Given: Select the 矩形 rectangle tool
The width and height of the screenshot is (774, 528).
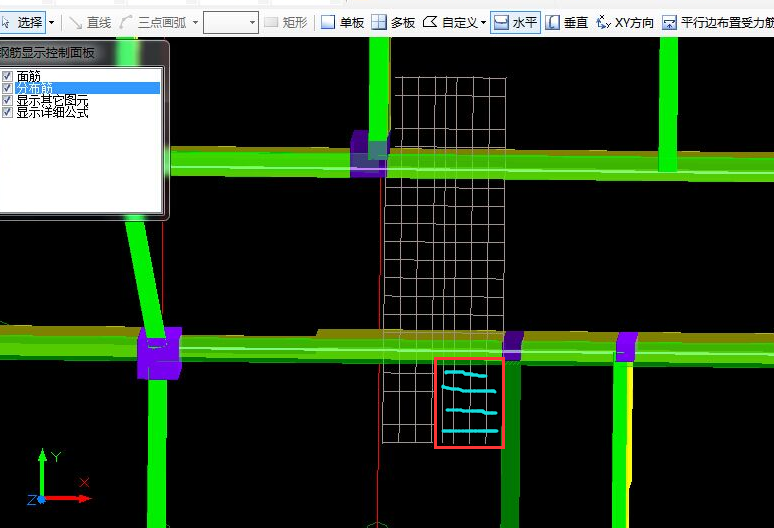Looking at the screenshot, I should (286, 23).
